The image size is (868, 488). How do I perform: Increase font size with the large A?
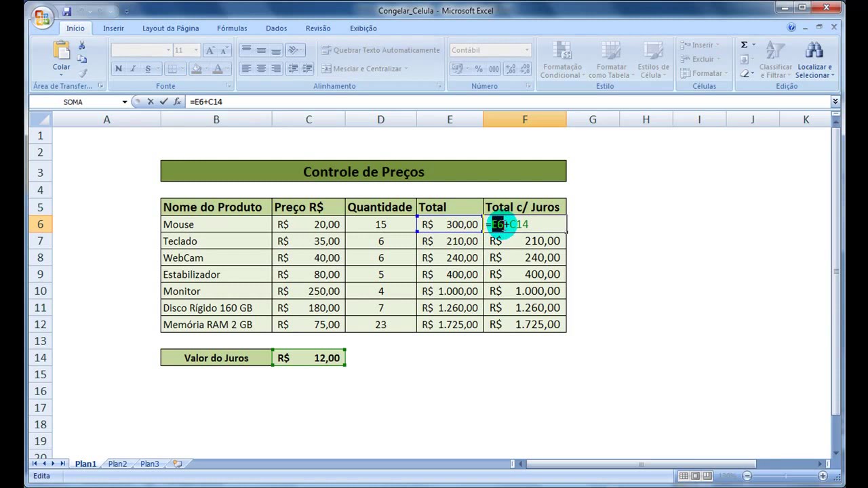tap(210, 50)
